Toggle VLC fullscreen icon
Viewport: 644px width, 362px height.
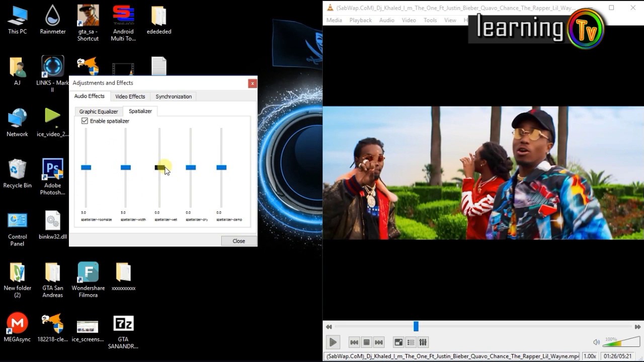398,342
